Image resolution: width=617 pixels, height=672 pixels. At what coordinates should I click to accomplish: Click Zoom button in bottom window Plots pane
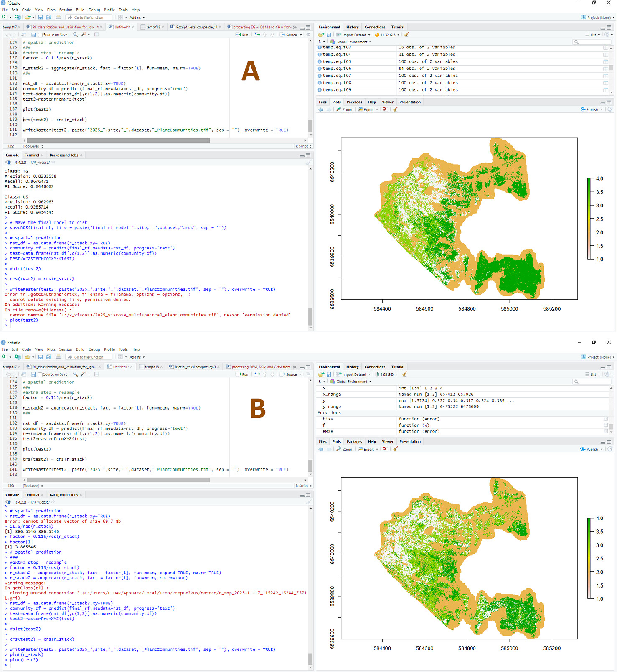[x=344, y=449]
